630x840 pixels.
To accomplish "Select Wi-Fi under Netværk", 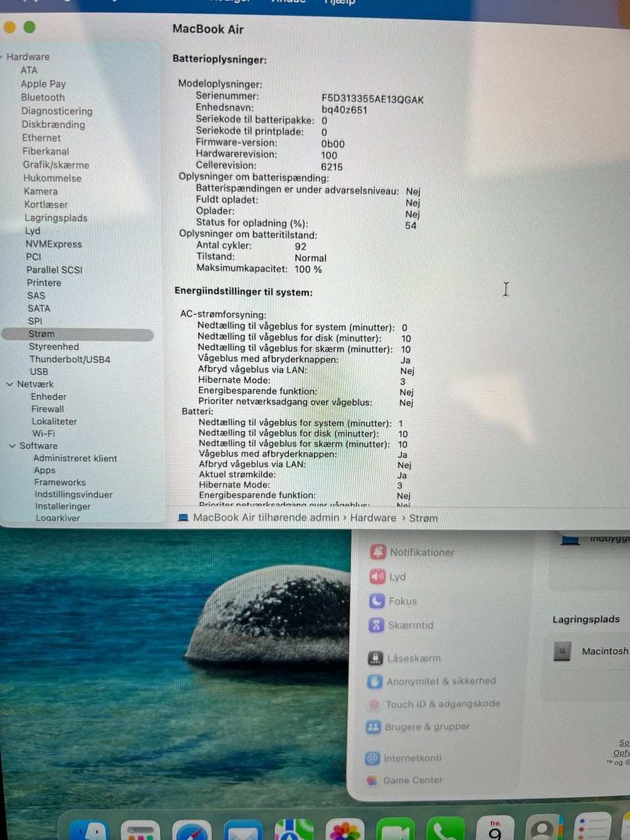I will (44, 433).
